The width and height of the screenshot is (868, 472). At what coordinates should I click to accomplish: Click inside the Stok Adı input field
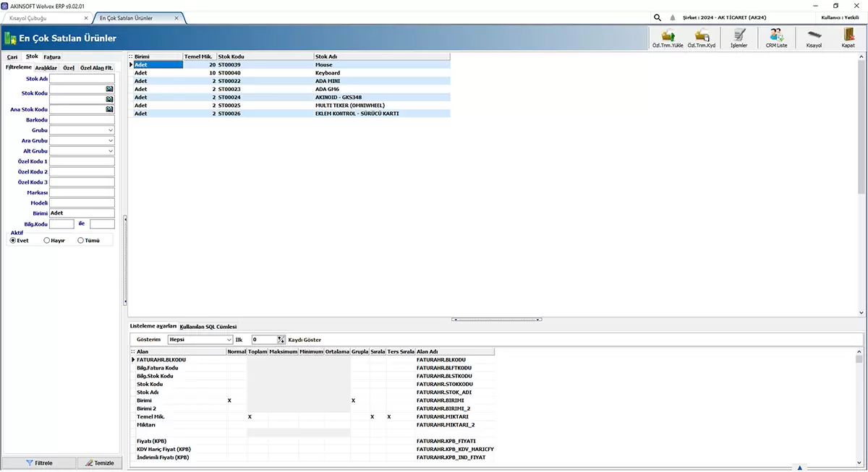(x=82, y=79)
